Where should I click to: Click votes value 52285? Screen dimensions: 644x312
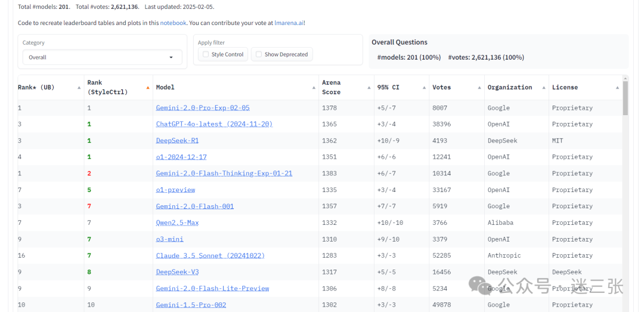441,256
